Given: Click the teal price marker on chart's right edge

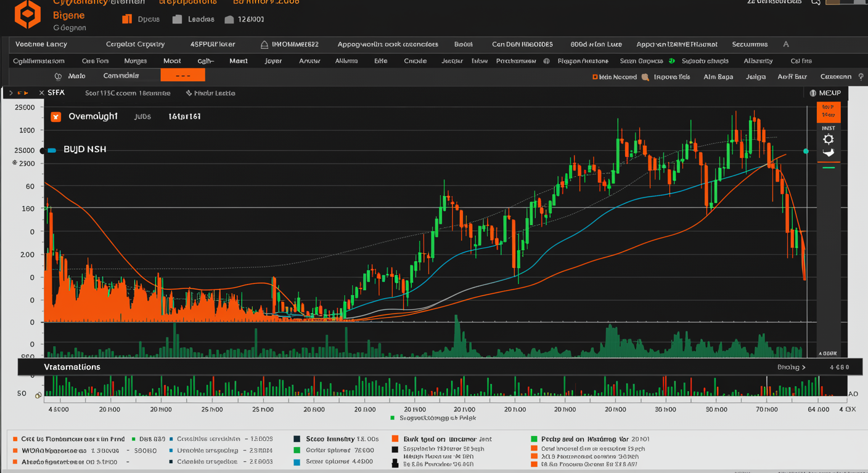Looking at the screenshot, I should pos(806,151).
